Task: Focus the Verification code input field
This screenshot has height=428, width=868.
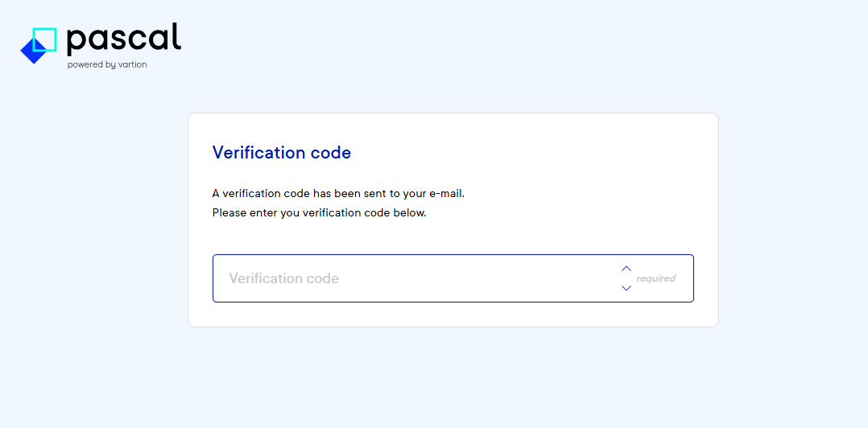Action: pos(419,278)
